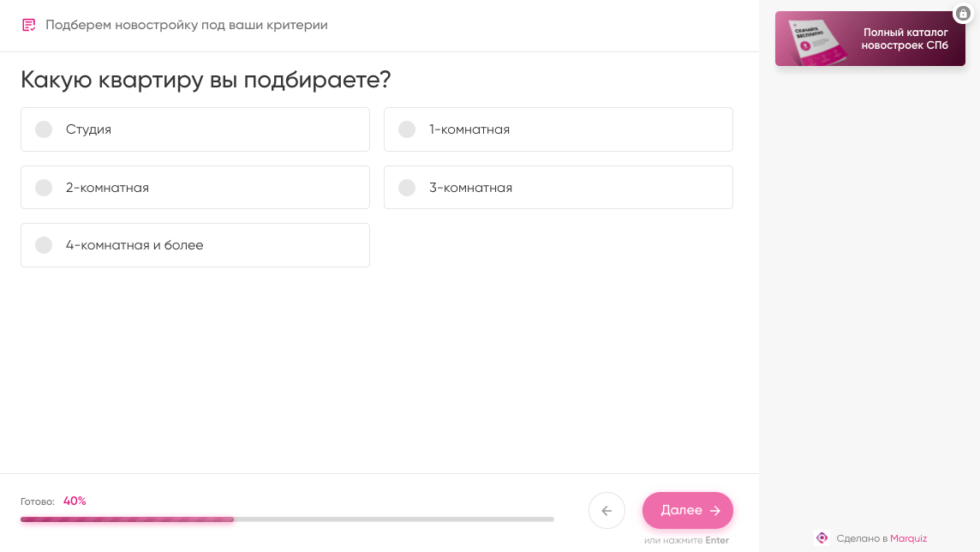
Task: Click the Сделано в footer text
Action: [863, 538]
